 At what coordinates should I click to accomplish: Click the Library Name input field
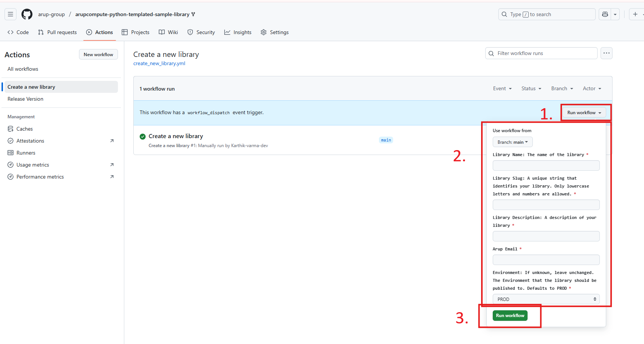tap(546, 165)
